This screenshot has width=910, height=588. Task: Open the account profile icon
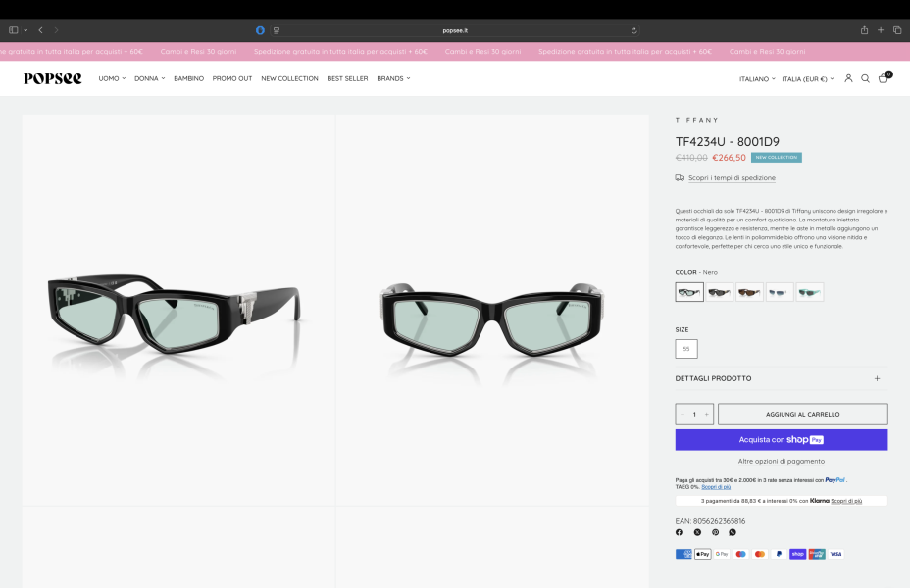pyautogui.click(x=848, y=78)
